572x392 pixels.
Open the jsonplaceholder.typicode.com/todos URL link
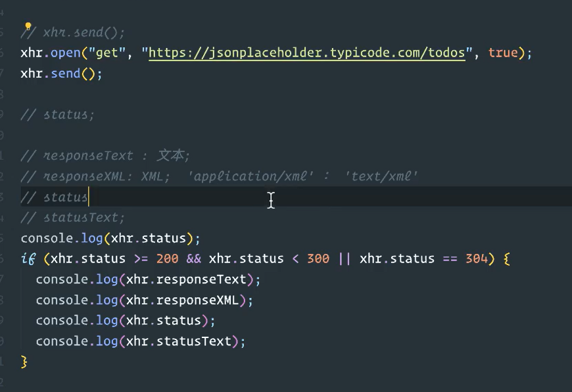(307, 53)
